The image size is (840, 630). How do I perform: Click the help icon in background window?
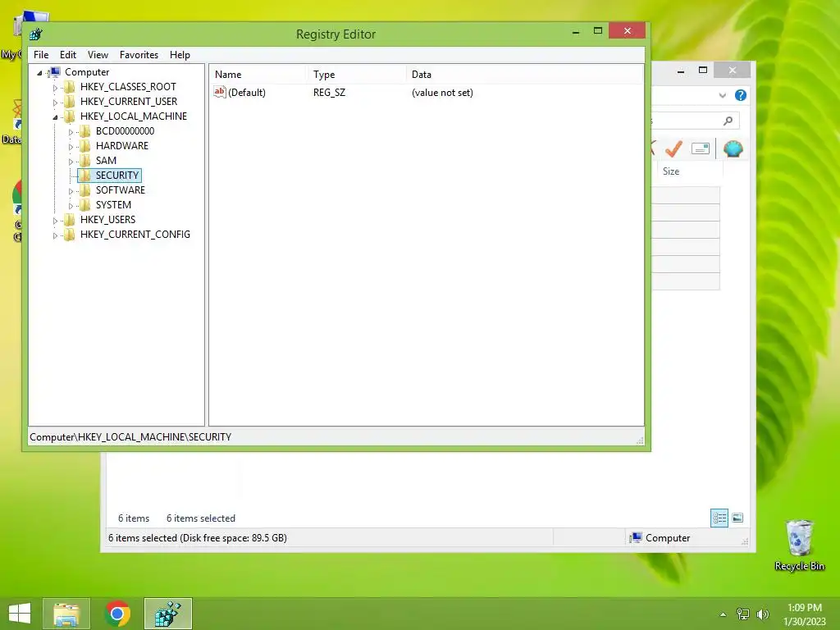pos(741,95)
